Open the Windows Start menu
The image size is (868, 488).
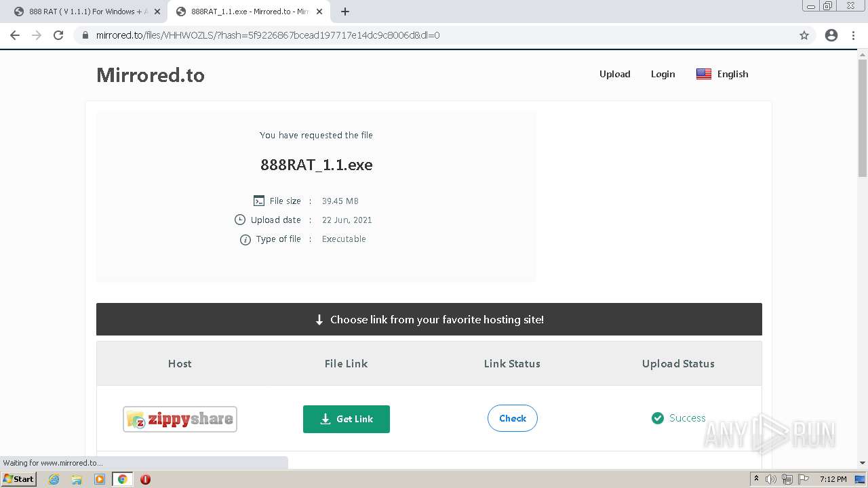19,479
